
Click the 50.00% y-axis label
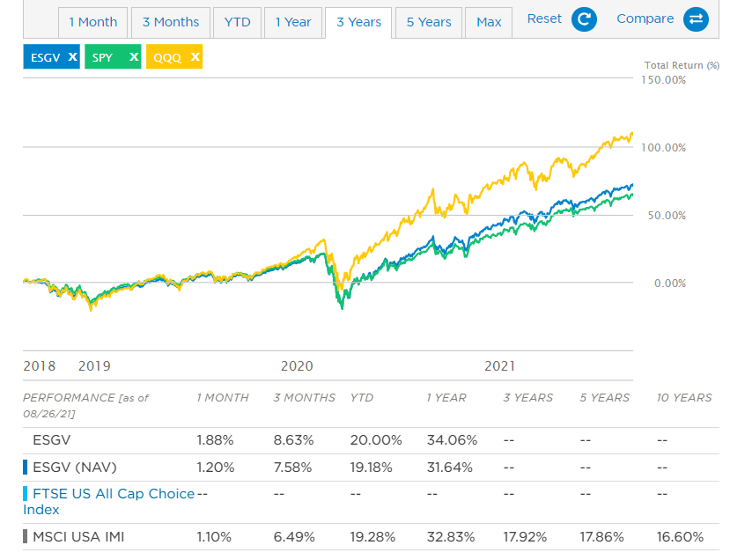(667, 215)
